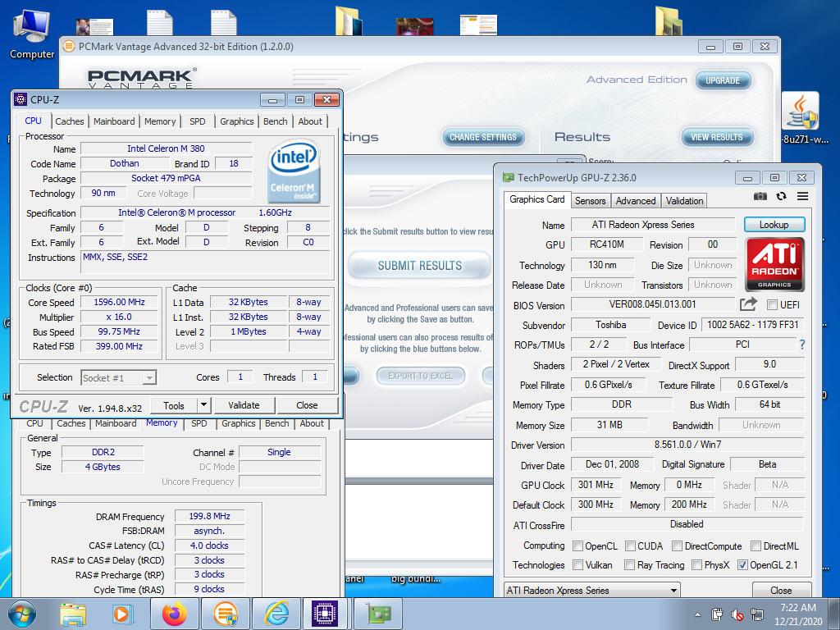Launch Windows Media Player from taskbar

(x=123, y=614)
